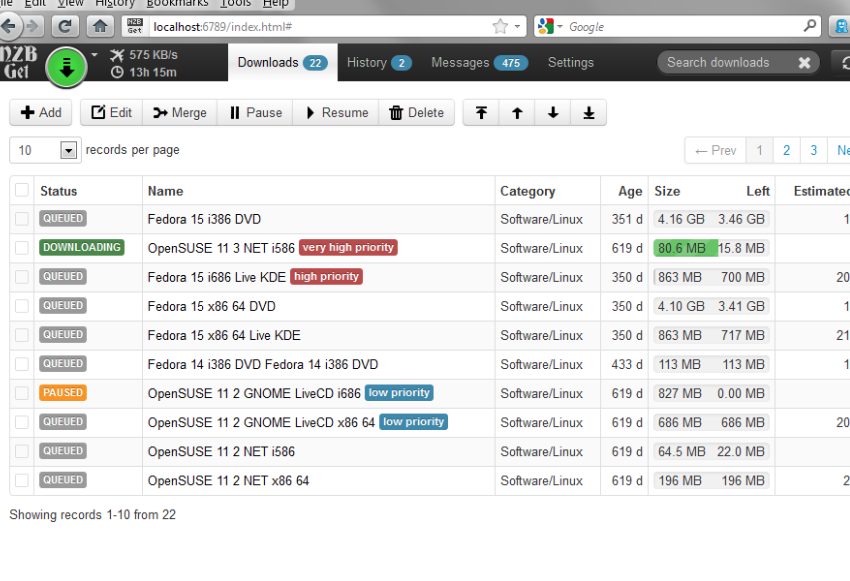850x581 pixels.
Task: Go to the browser home page
Action: pyautogui.click(x=100, y=26)
